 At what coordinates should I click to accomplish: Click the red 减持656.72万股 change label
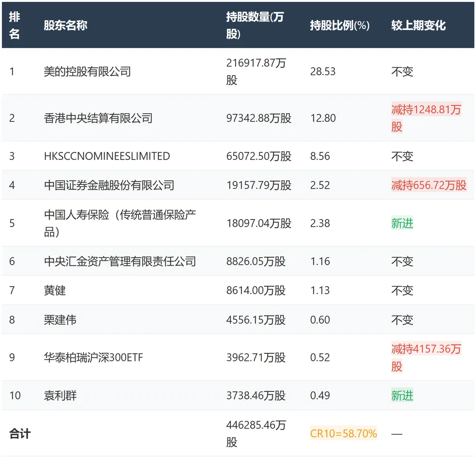pos(429,185)
